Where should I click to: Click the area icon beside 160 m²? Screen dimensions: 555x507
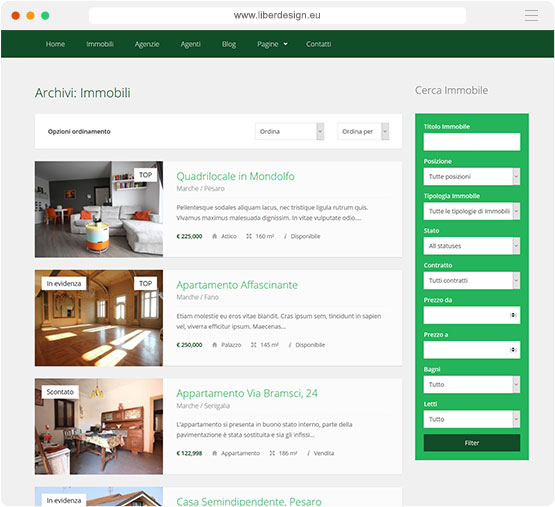[x=249, y=236]
